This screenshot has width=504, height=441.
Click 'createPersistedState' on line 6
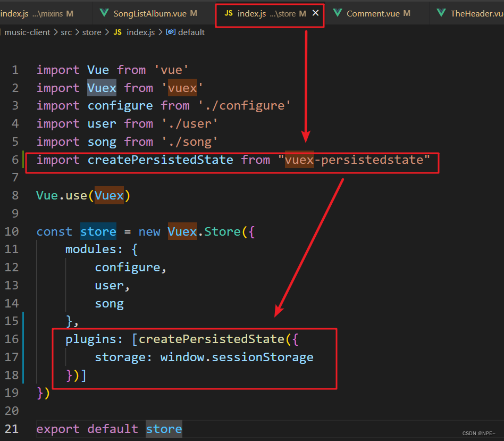click(x=161, y=160)
